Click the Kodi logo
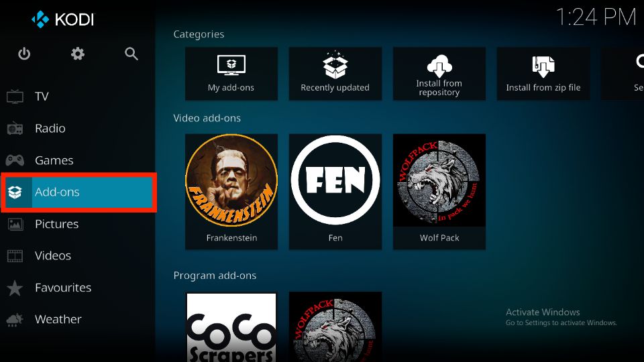This screenshot has height=362, width=644. [x=63, y=19]
